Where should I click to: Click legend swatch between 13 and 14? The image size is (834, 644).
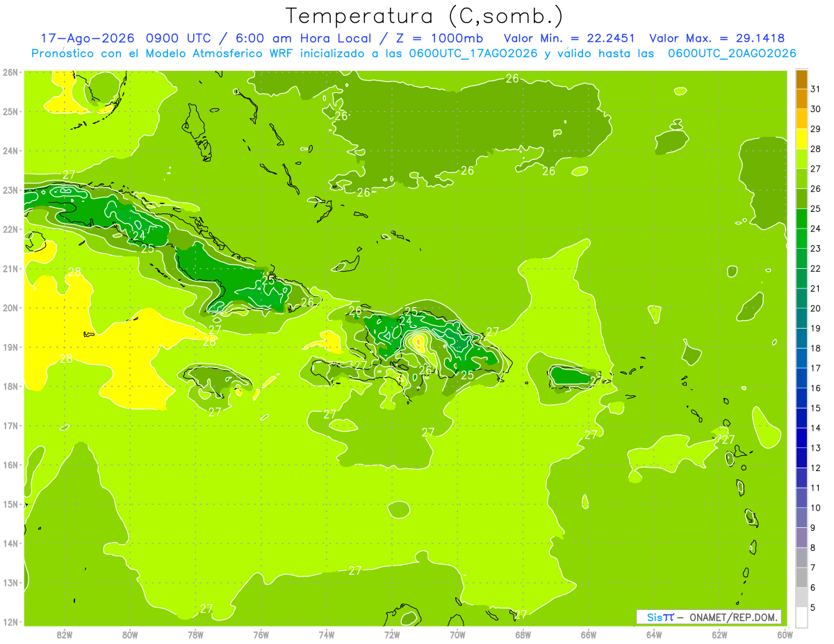[x=801, y=438]
